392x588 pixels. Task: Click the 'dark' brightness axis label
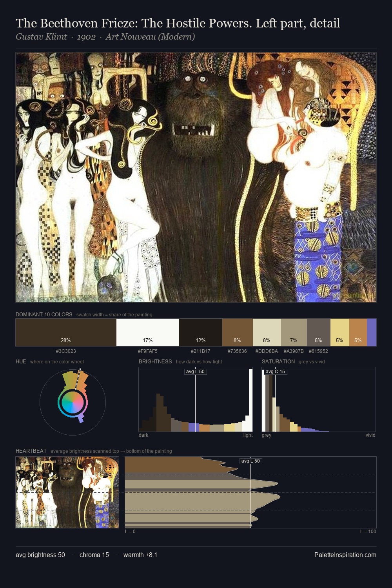tap(143, 435)
